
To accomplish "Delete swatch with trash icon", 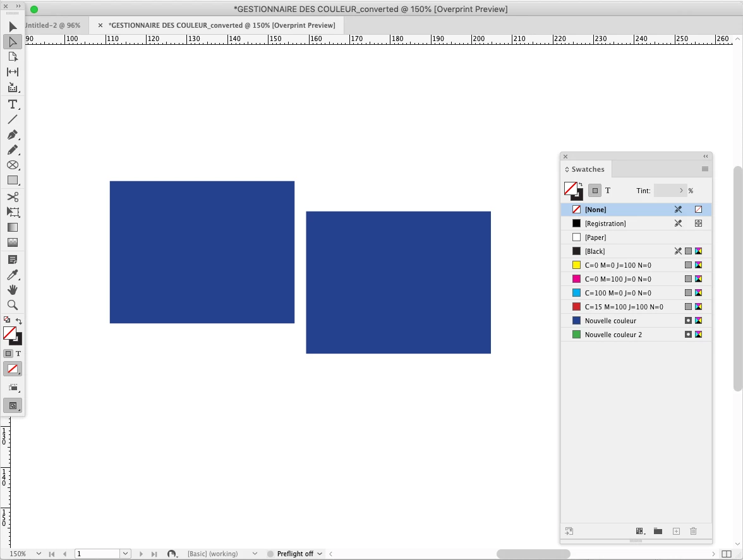I will 693,531.
